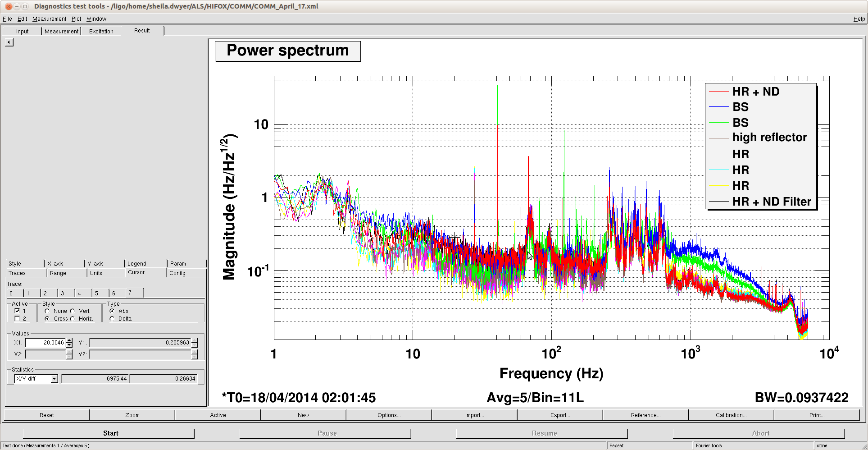Click the Y1 value field
Viewport: 868px width, 450px height.
coord(140,343)
